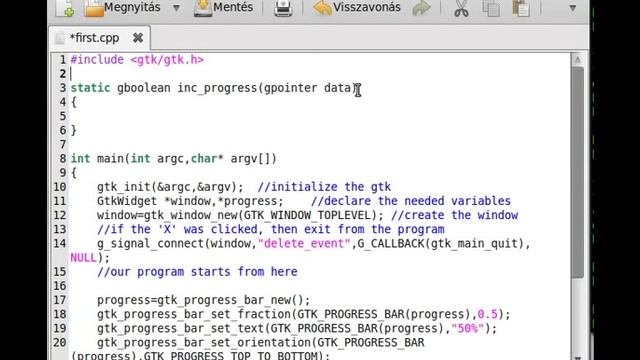Save the file with Mentés
The image size is (640, 360).
(x=224, y=7)
